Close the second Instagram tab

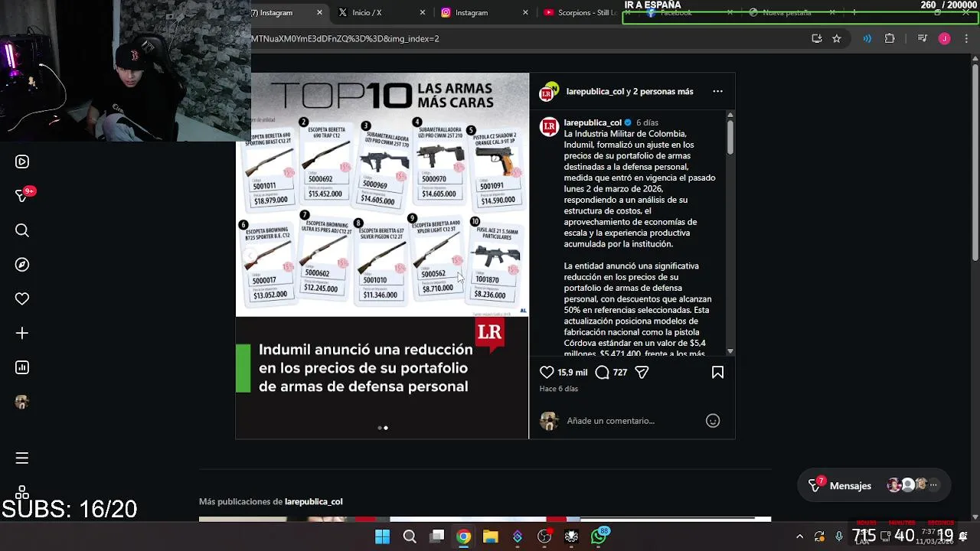point(525,12)
